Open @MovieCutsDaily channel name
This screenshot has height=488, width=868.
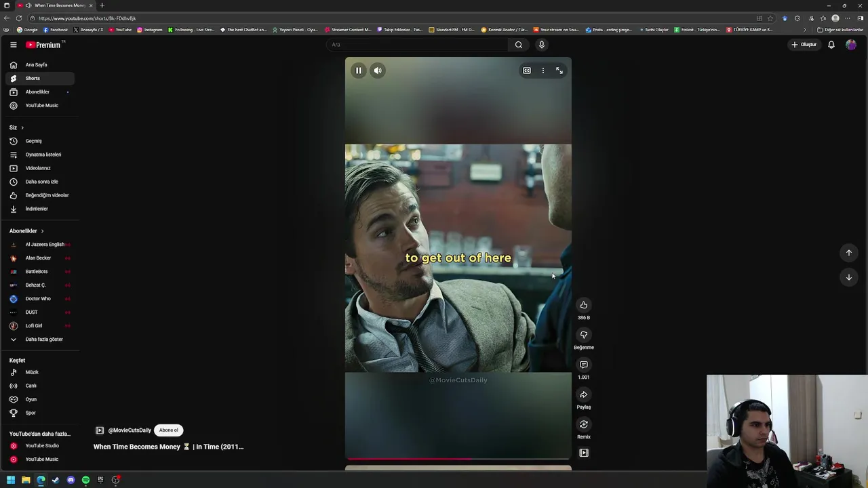(130, 430)
